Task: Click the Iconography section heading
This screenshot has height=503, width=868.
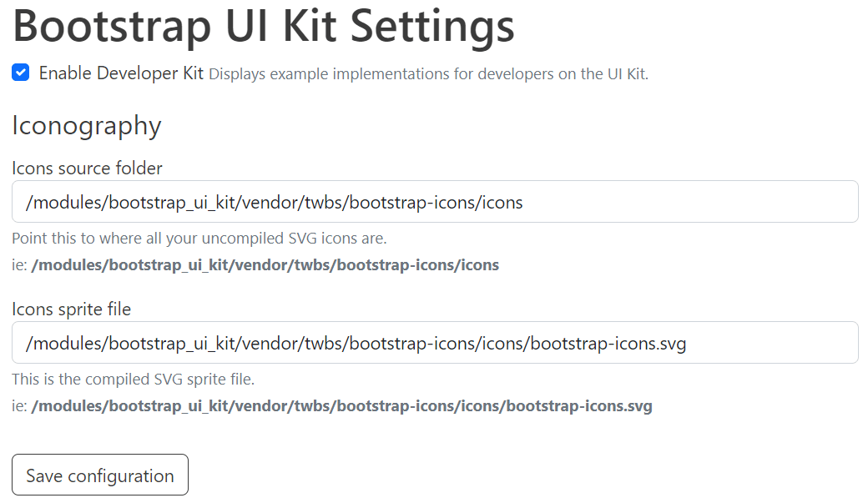Action: 86,127
